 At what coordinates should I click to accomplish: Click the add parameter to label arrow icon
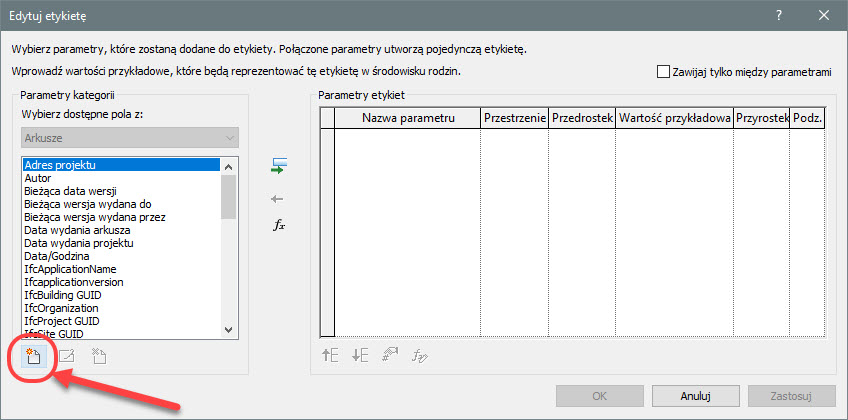pyautogui.click(x=279, y=168)
